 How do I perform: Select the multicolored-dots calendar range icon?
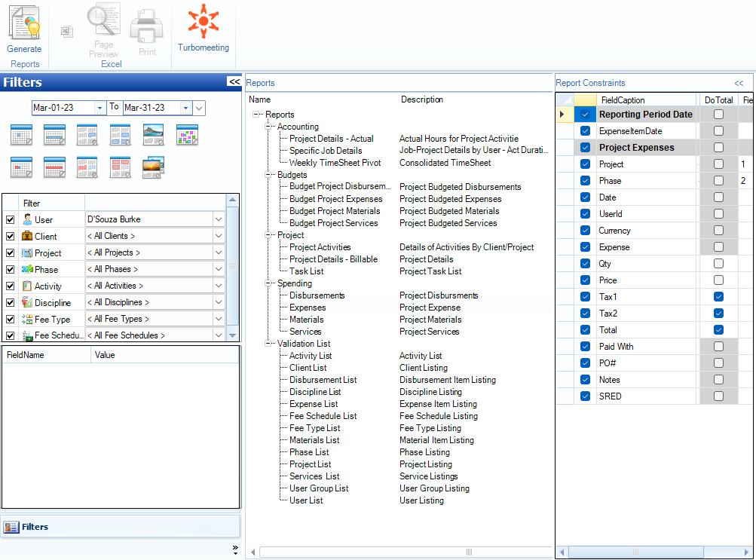(x=187, y=135)
